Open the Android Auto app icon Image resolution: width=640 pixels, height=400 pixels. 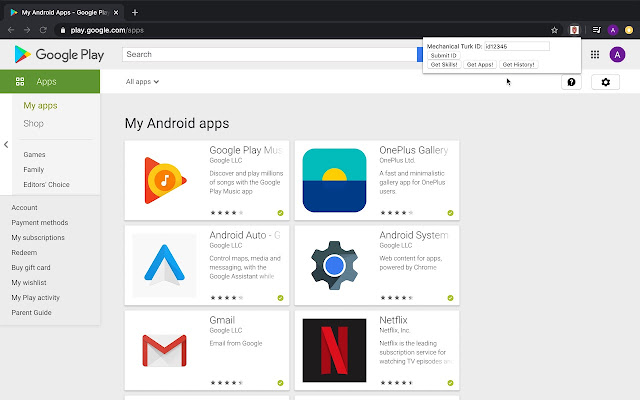coord(164,265)
